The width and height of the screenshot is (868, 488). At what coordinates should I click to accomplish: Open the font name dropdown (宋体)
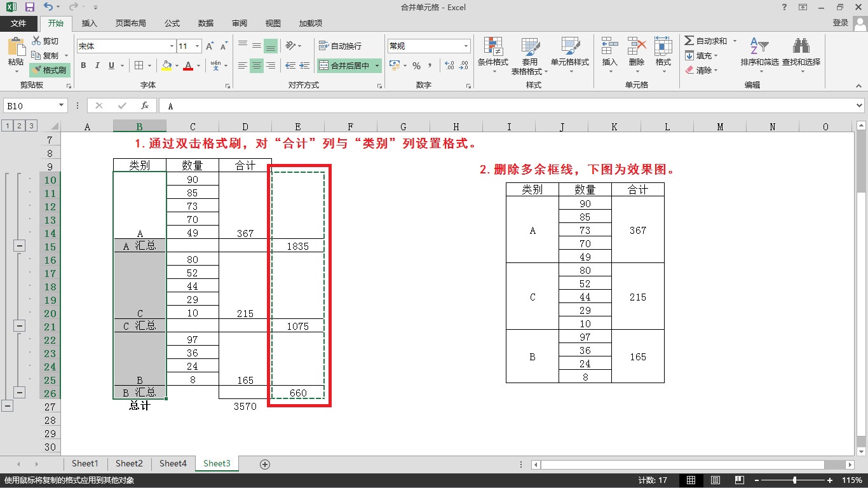pyautogui.click(x=172, y=46)
